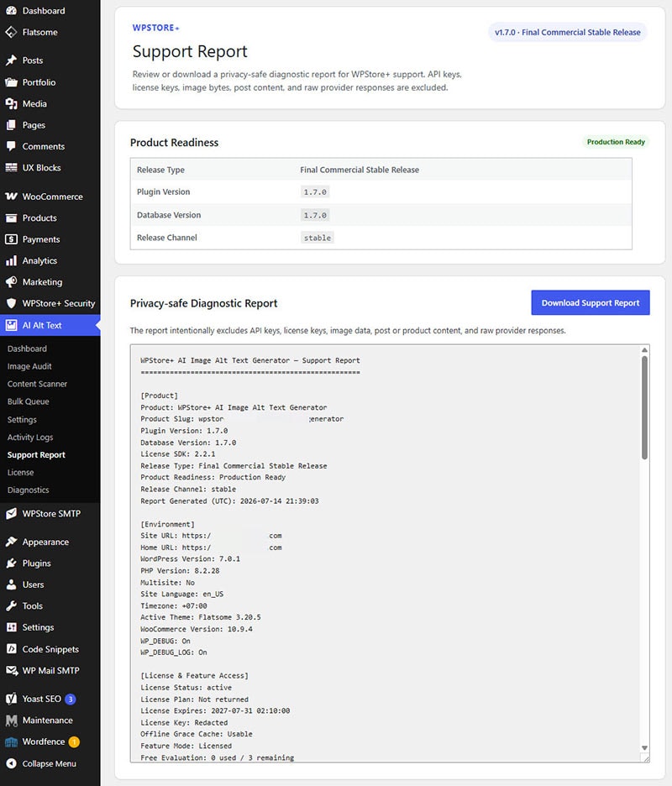The image size is (672, 786).
Task: Open the License submenu item
Action: coord(20,472)
